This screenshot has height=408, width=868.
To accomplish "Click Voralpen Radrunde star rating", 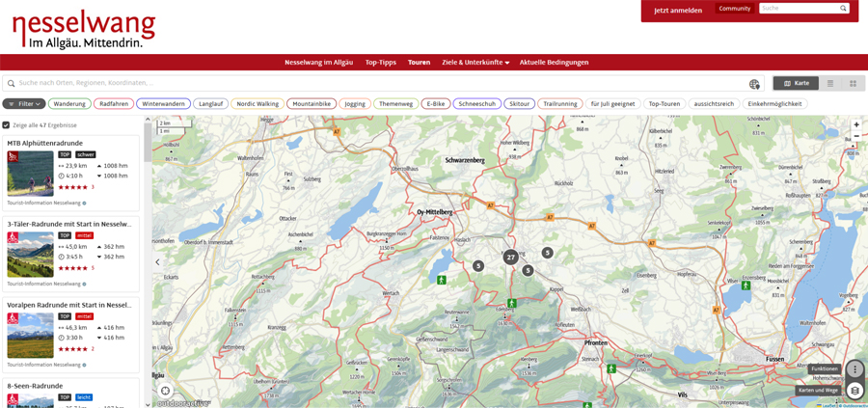I will tap(72, 349).
